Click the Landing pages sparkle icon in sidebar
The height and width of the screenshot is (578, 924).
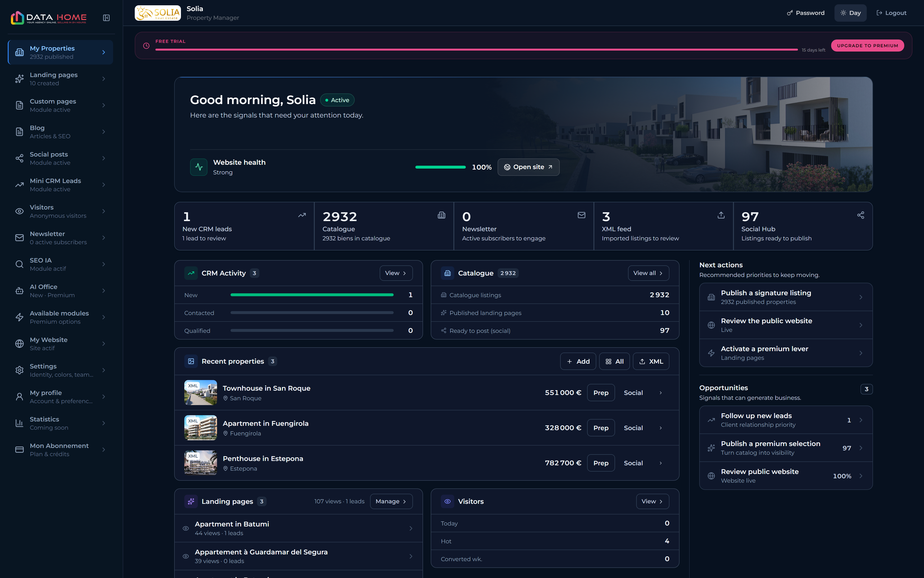click(19, 79)
